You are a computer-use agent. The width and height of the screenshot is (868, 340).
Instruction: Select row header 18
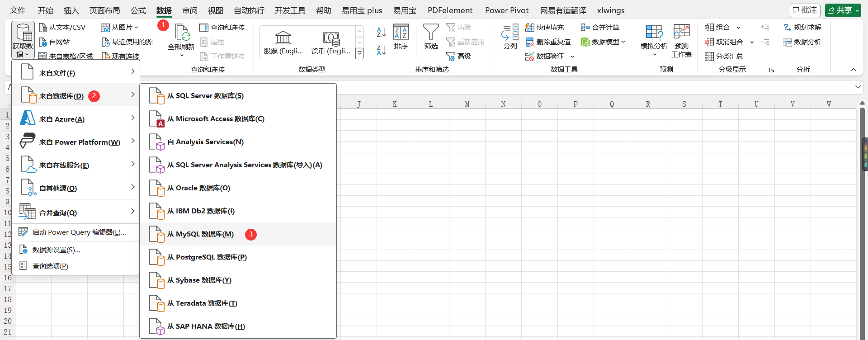coord(7,299)
